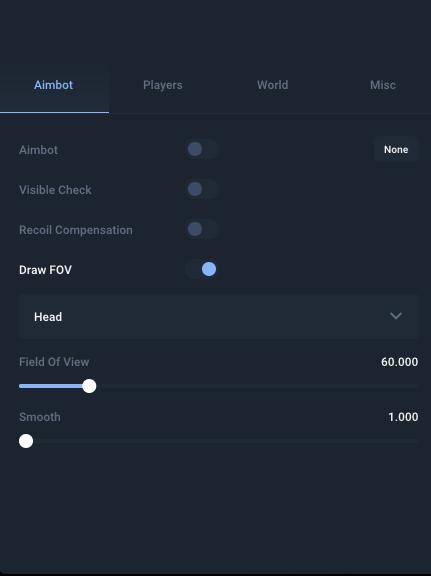Click the Visible Check label
This screenshot has width=431, height=576.
(x=55, y=190)
